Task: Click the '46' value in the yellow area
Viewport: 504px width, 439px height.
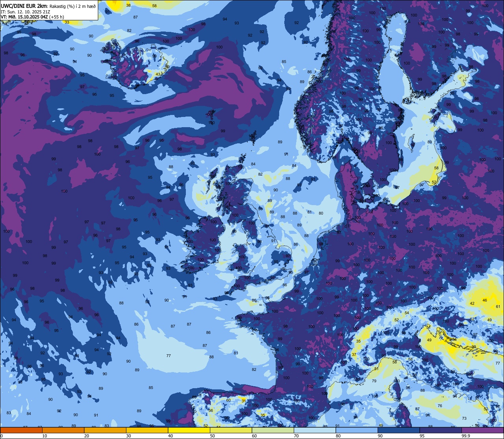Action: tap(485, 300)
